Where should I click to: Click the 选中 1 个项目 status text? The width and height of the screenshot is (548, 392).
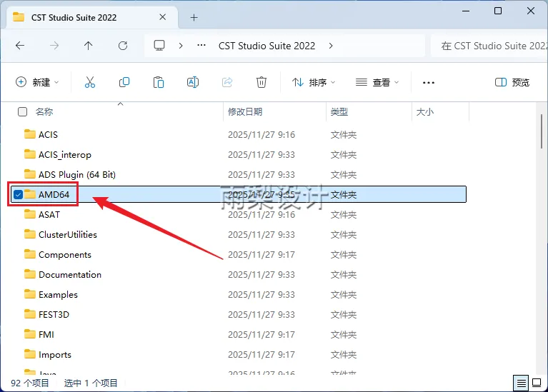[x=91, y=383]
